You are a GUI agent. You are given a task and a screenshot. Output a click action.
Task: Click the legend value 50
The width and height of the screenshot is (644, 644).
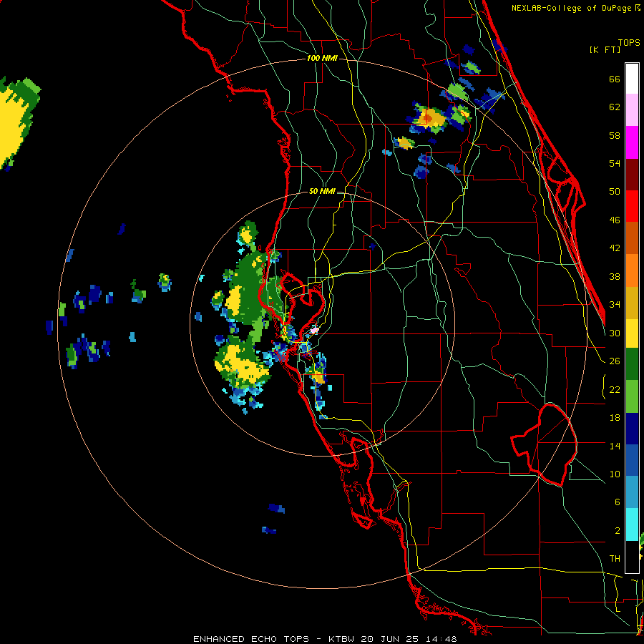point(615,192)
